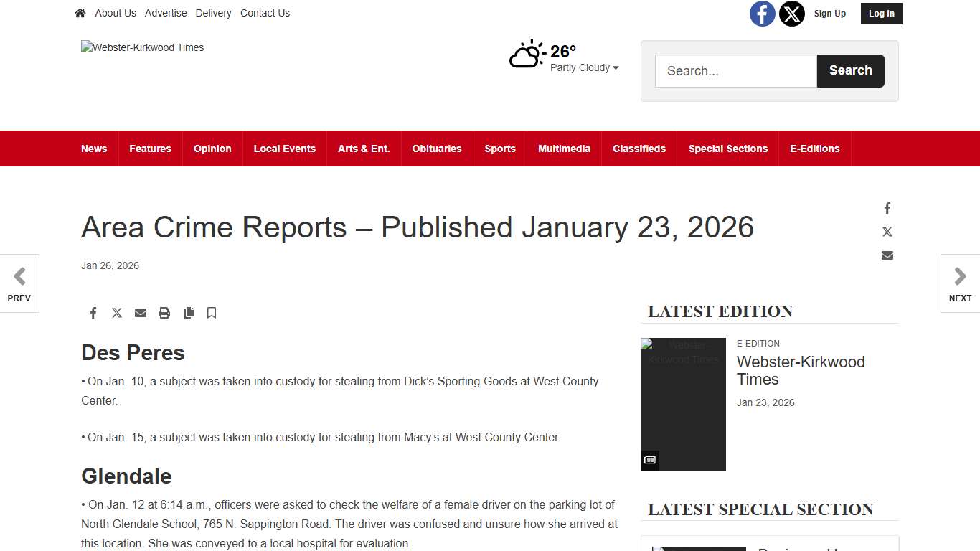Switch to the Classifieds section
This screenshot has width=980, height=551.
(x=639, y=149)
